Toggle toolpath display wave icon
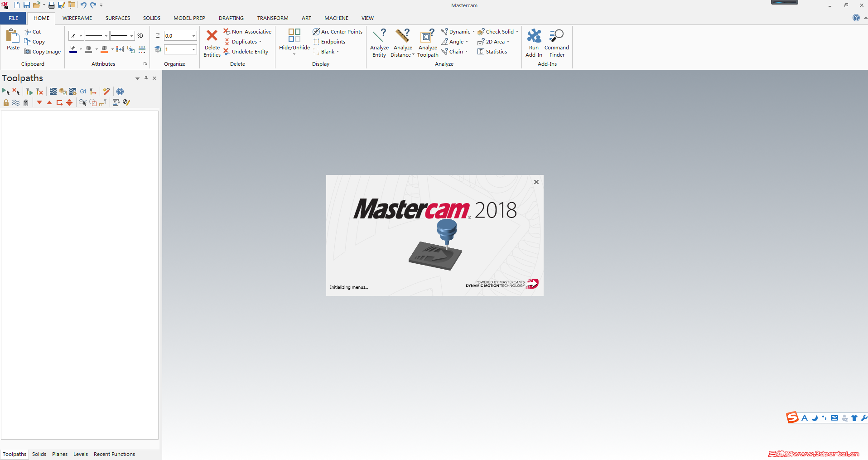868x460 pixels. (16, 102)
